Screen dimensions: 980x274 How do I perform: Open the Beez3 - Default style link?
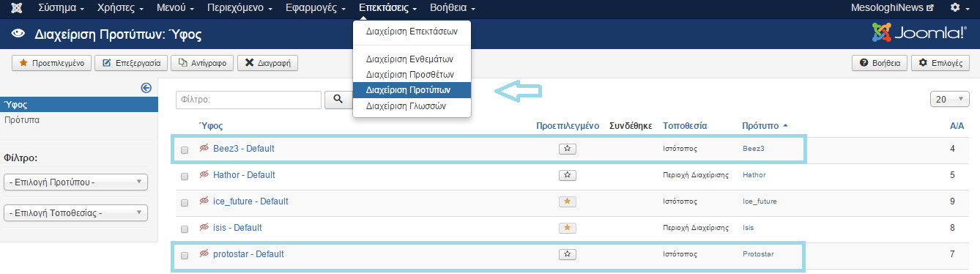244,149
